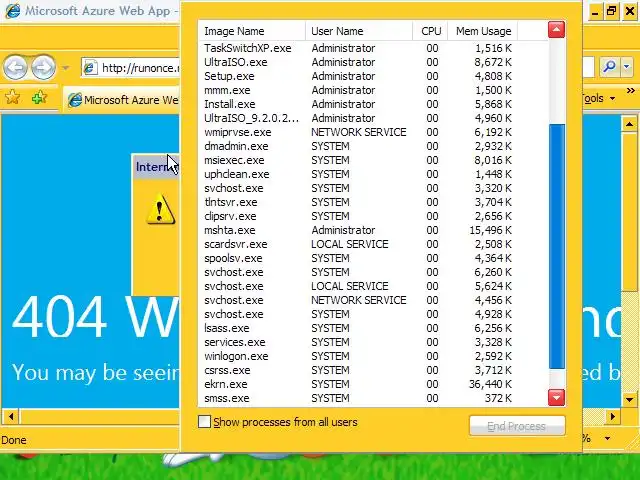Click the browser page scroll up arrow
640x480 pixels.
point(629,124)
